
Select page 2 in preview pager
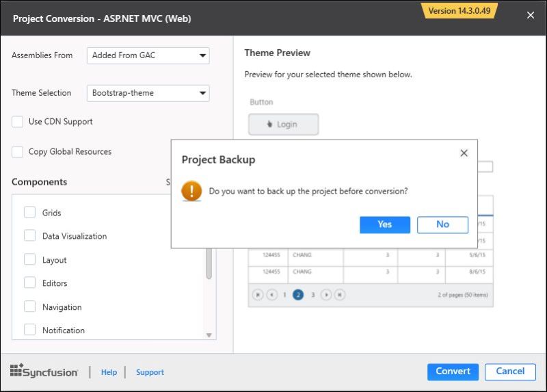[298, 295]
